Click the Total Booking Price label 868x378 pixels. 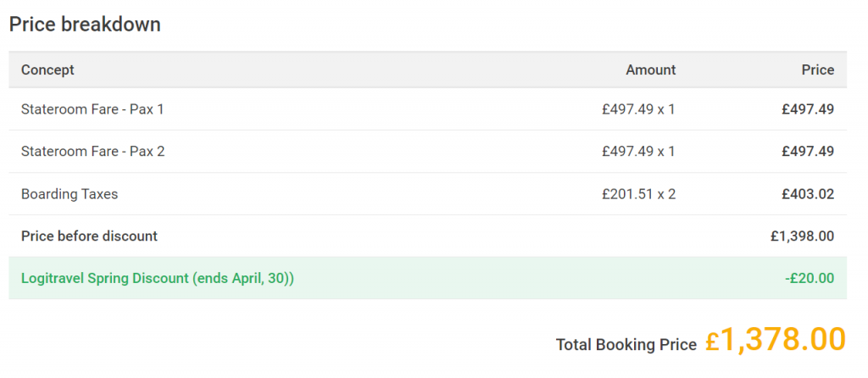point(626,345)
